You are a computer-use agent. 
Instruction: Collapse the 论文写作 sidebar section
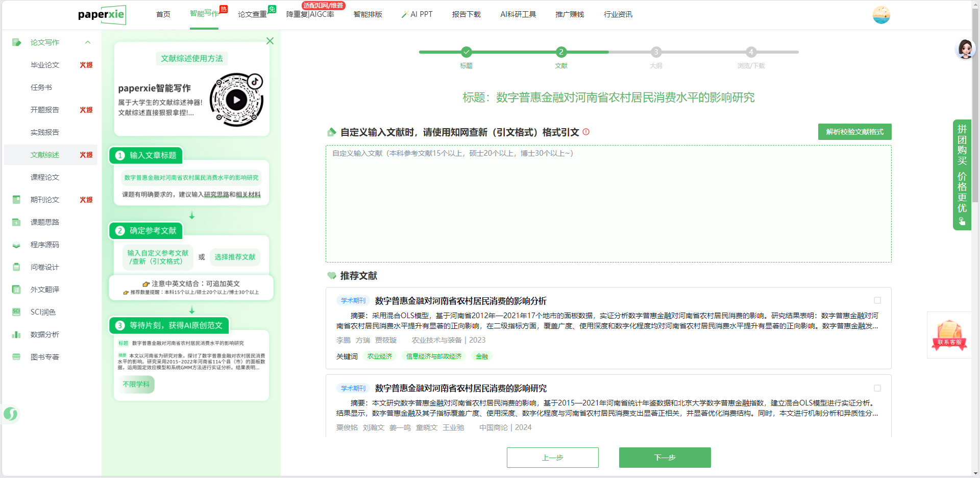click(88, 42)
